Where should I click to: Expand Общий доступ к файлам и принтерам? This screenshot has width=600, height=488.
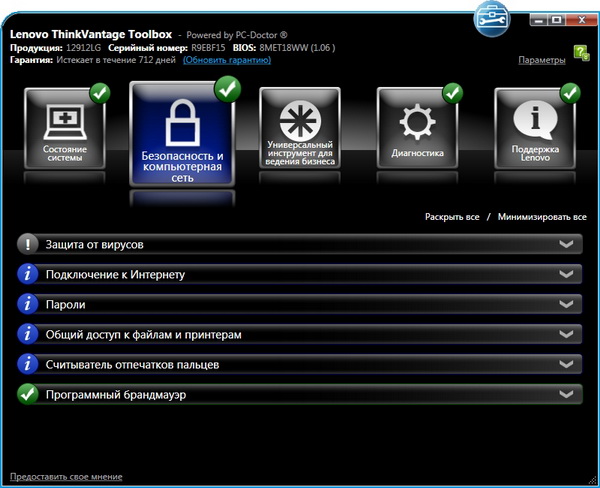(567, 335)
